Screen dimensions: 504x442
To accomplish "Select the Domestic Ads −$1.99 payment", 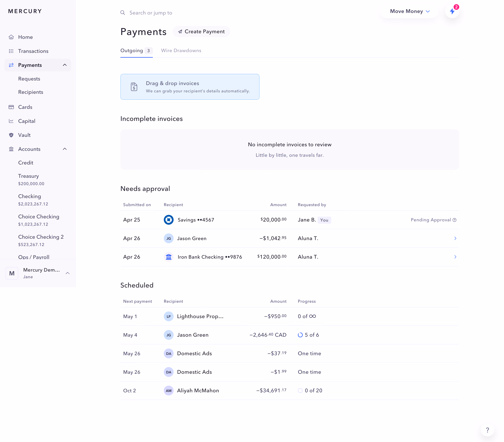I will [x=289, y=372].
